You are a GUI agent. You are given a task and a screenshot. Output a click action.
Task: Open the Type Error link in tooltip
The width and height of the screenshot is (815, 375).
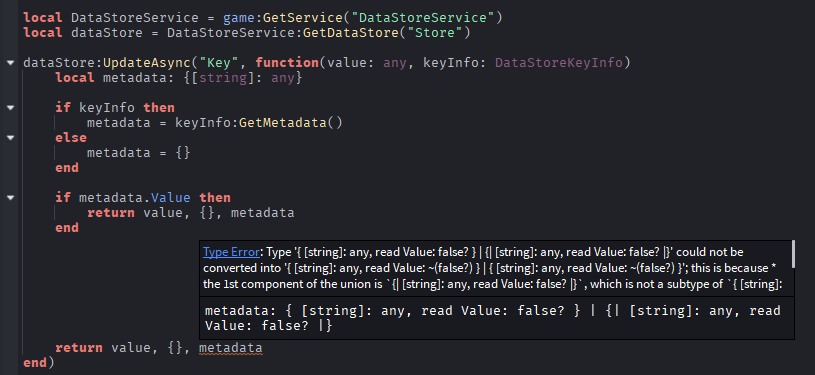231,252
